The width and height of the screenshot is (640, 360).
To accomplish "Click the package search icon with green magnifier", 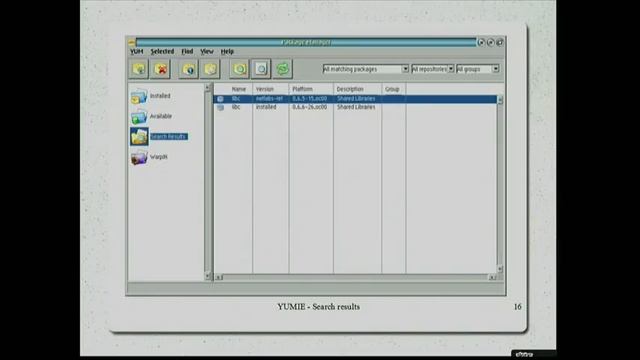I will tap(239, 69).
